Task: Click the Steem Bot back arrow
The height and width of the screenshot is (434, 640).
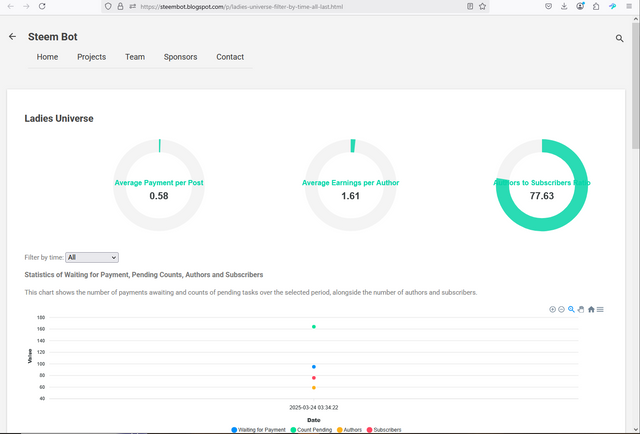Action: pos(13,37)
